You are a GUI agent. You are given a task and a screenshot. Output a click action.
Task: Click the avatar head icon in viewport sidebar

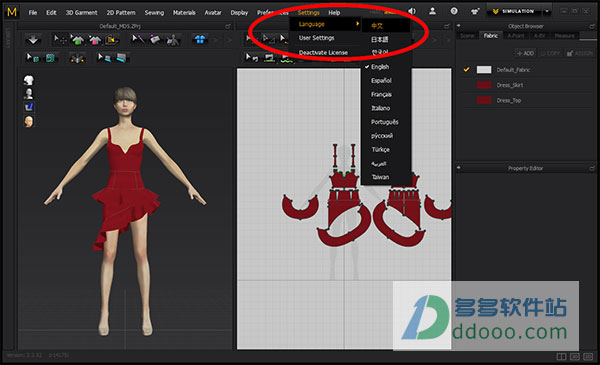pos(29,122)
